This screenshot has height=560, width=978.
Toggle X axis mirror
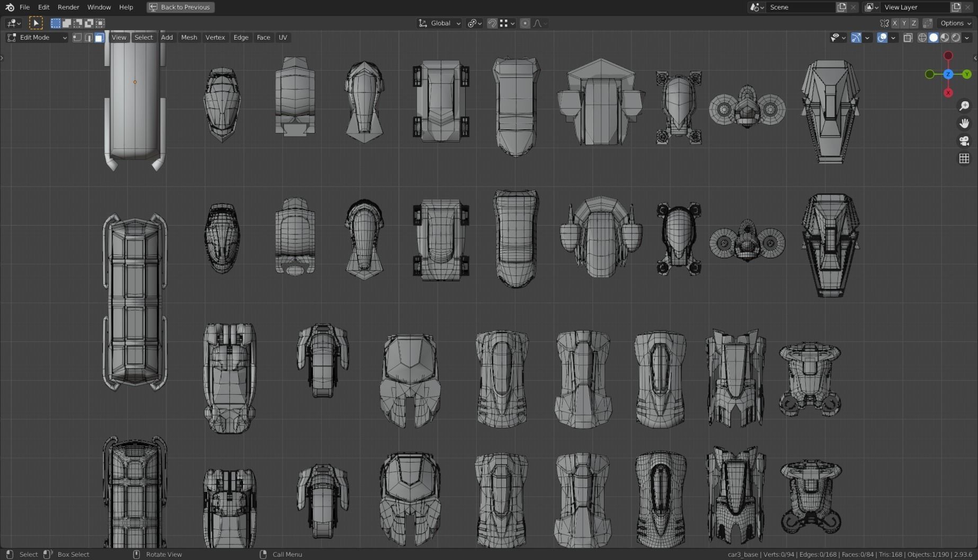point(895,23)
